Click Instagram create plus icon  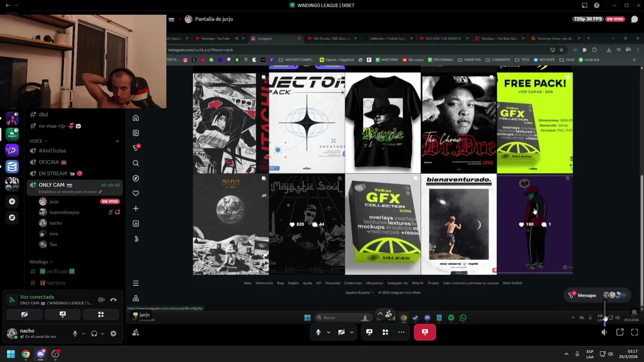[x=135, y=209]
